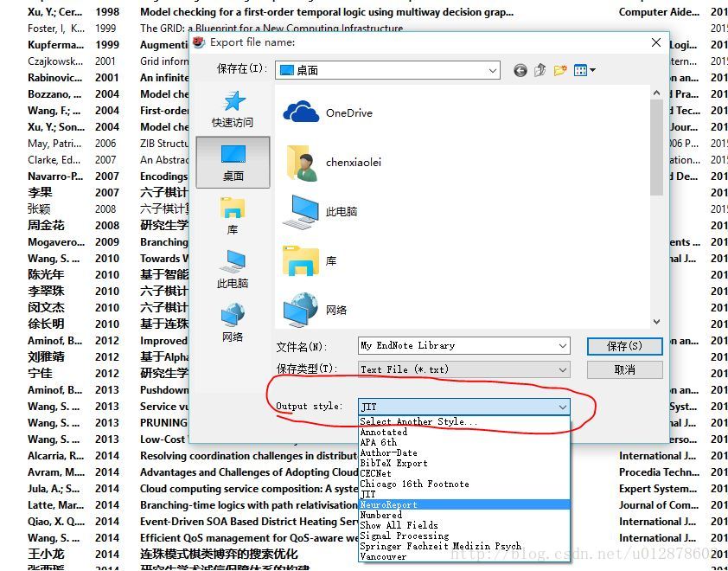Screen dimensions: 728x571
Task: Choose JIT style in dropdown list
Action: click(464, 494)
